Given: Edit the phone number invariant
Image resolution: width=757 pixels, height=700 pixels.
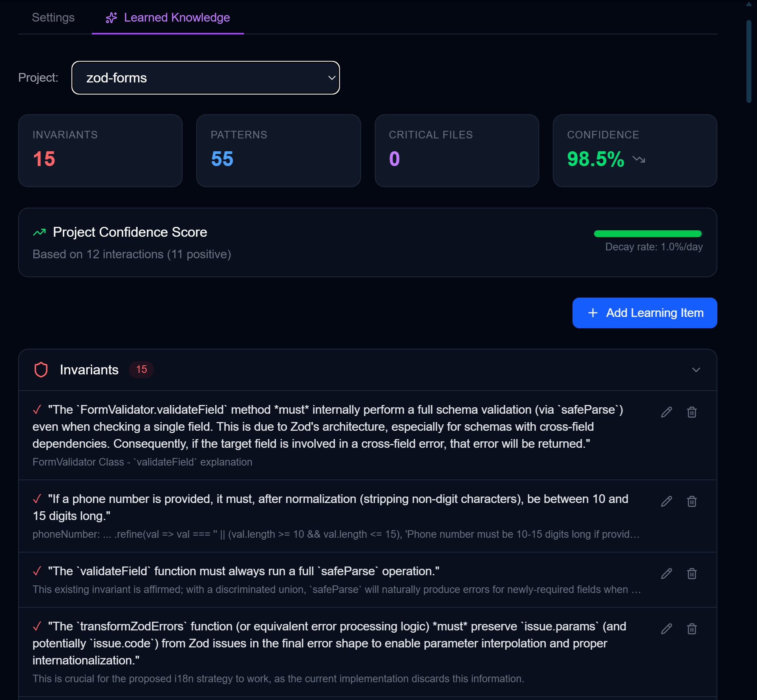Looking at the screenshot, I should pos(666,501).
